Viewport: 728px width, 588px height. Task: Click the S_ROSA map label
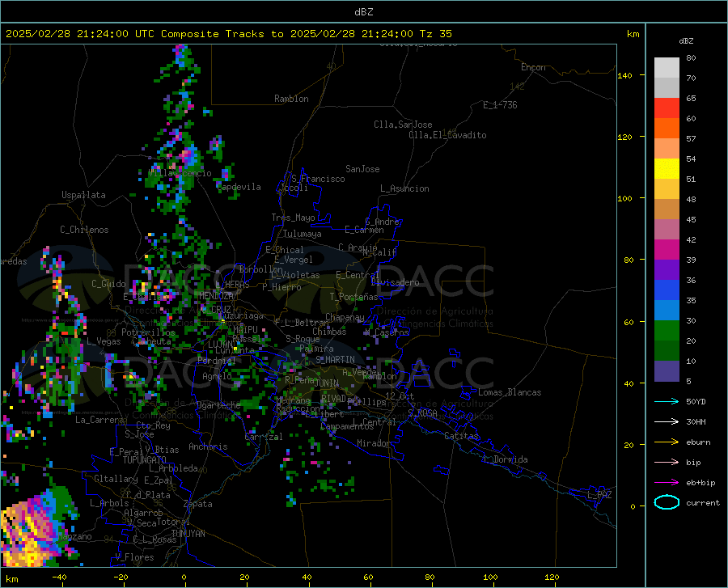(x=422, y=412)
